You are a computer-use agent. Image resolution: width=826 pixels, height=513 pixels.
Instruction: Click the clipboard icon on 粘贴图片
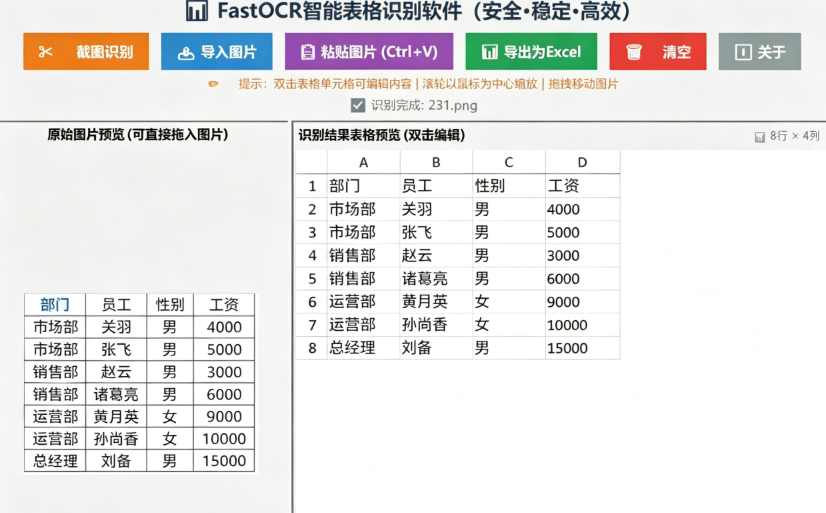click(308, 52)
